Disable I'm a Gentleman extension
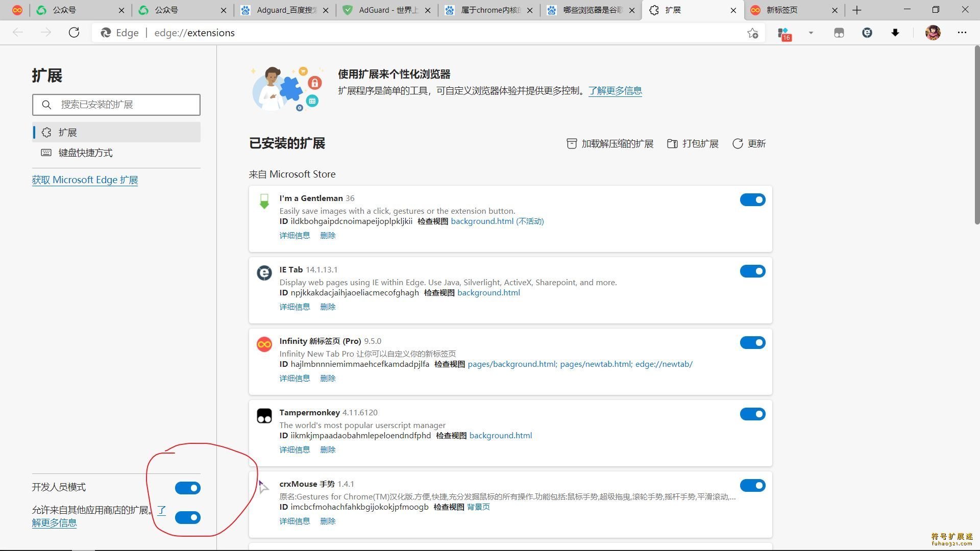Image resolution: width=980 pixels, height=551 pixels. point(752,200)
